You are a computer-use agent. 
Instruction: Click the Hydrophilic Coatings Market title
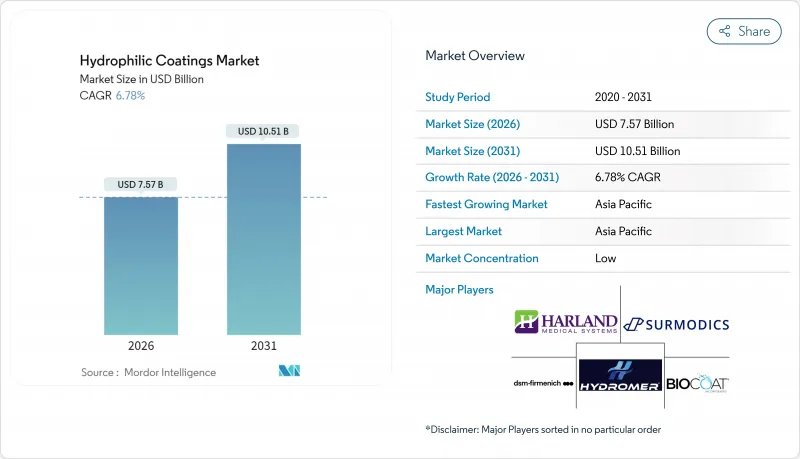[x=169, y=61]
